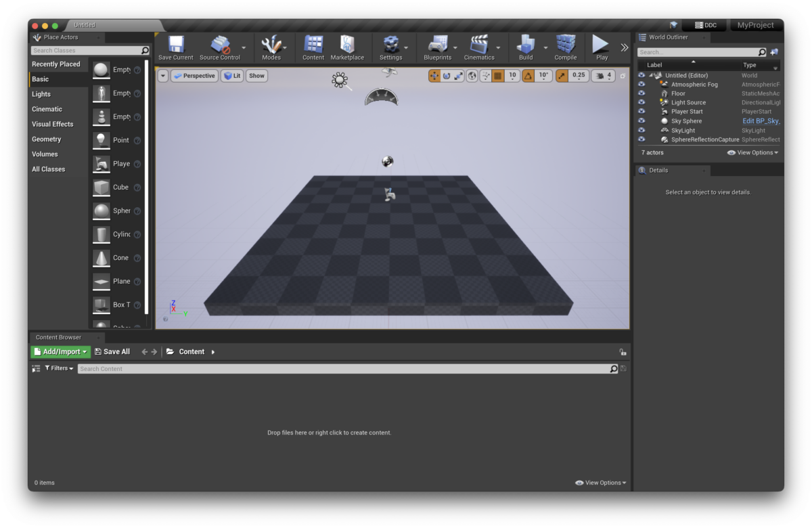Navigate back in Content Browser history
Image resolution: width=812 pixels, height=528 pixels.
[144, 352]
